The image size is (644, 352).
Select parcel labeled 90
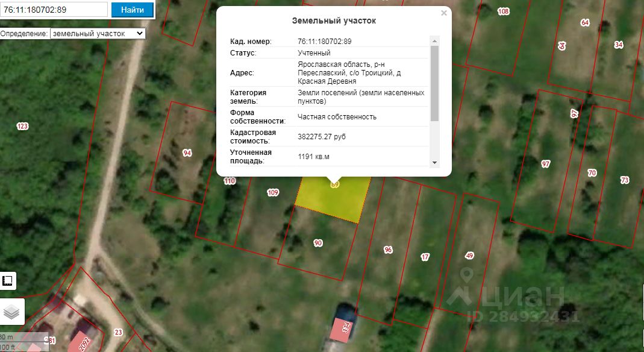[318, 243]
